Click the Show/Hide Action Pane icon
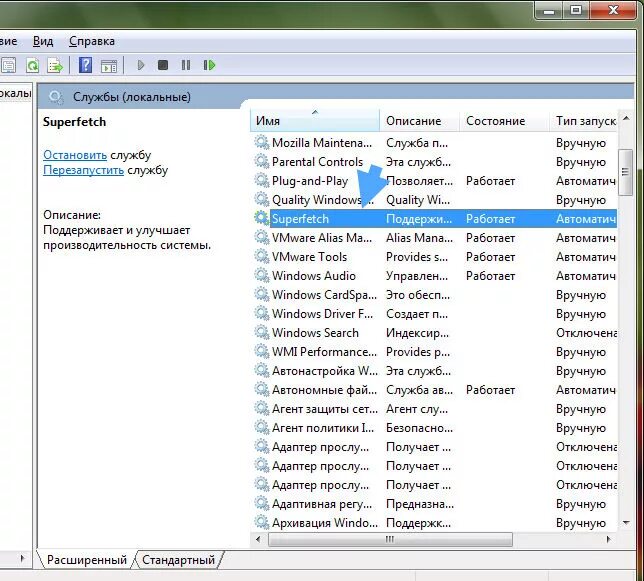Screen dimensions: 644x581 click(x=109, y=66)
